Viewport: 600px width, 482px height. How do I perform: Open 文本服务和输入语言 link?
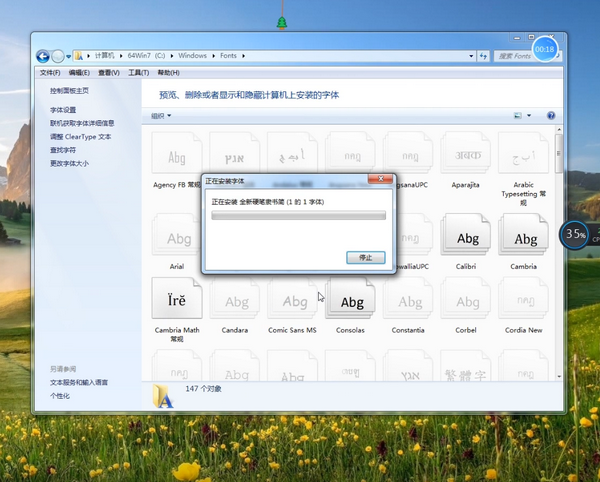[x=79, y=383]
